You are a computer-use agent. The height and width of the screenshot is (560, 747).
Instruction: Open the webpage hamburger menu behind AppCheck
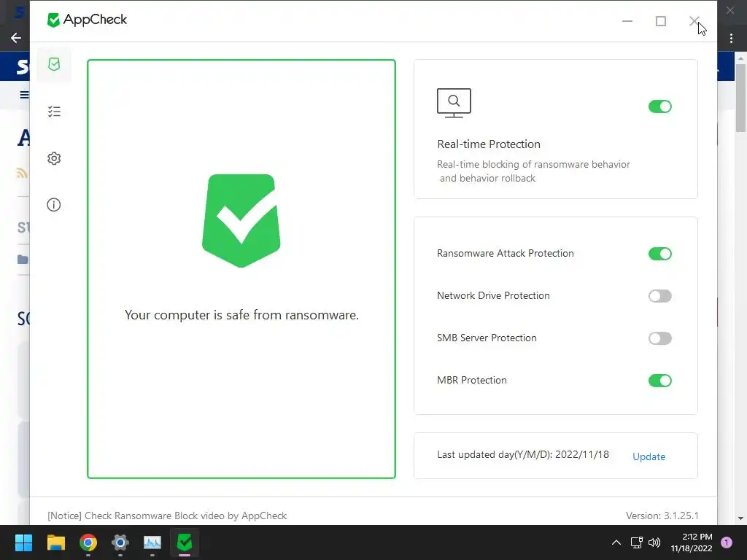(x=24, y=95)
